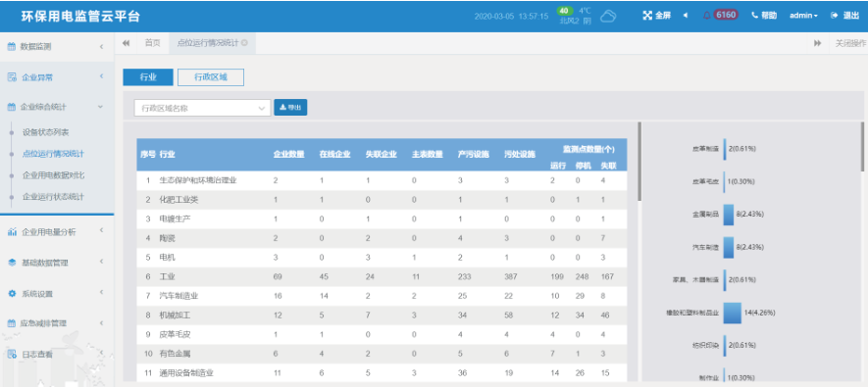Click the tab scroll-right double arrow

[818, 43]
